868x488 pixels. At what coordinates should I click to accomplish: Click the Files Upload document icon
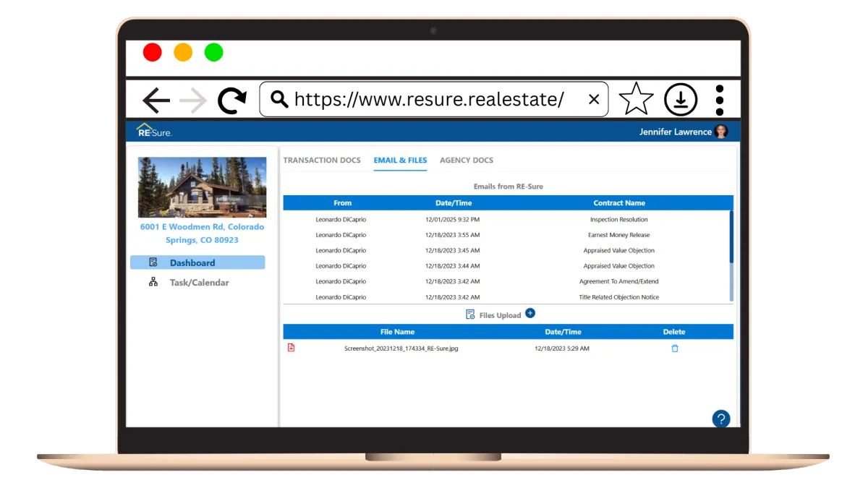click(x=470, y=314)
